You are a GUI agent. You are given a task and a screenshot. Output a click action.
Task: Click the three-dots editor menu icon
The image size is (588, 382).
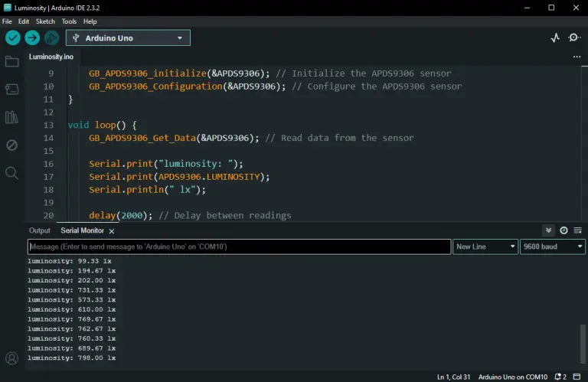(577, 57)
